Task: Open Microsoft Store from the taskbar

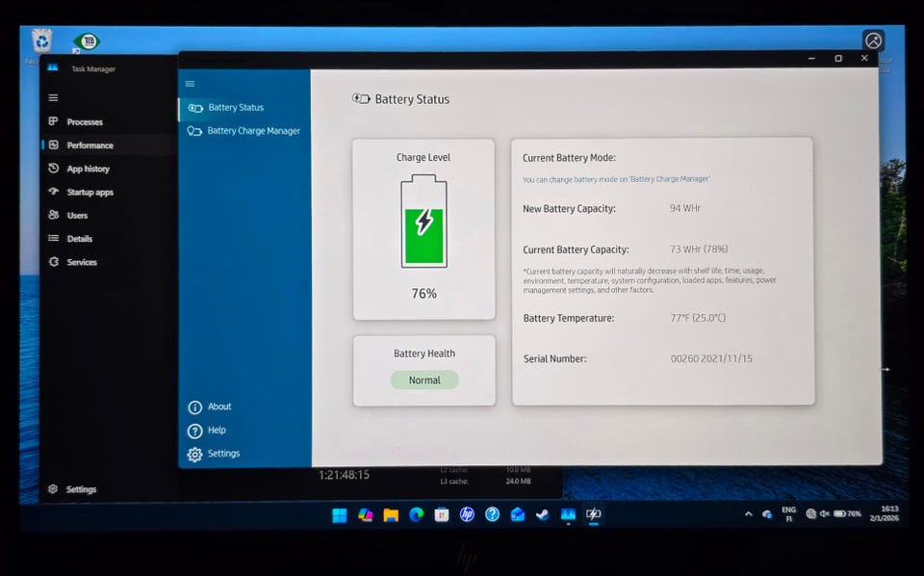Action: [442, 515]
